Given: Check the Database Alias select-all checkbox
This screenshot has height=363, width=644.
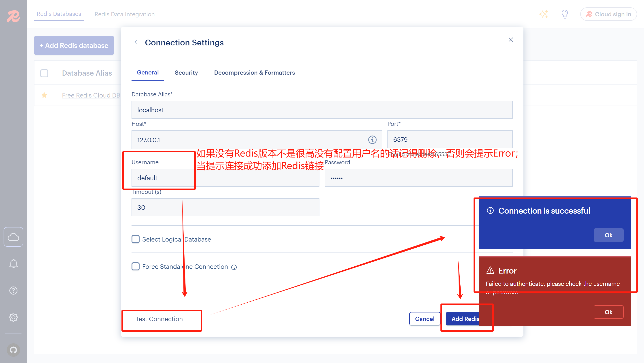Looking at the screenshot, I should 44,73.
